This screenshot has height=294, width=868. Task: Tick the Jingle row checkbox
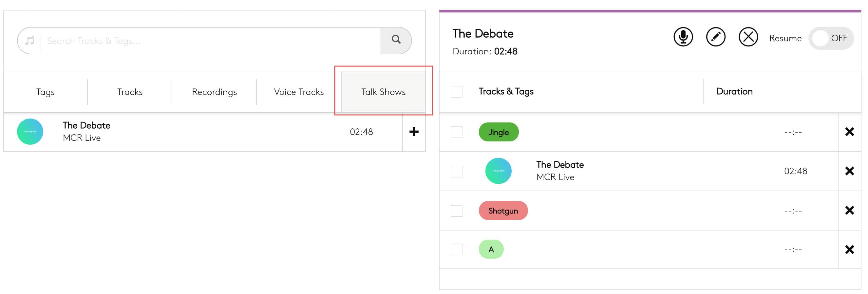point(456,132)
